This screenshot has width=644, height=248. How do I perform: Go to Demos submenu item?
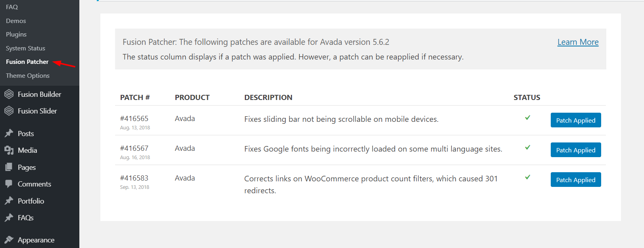16,21
